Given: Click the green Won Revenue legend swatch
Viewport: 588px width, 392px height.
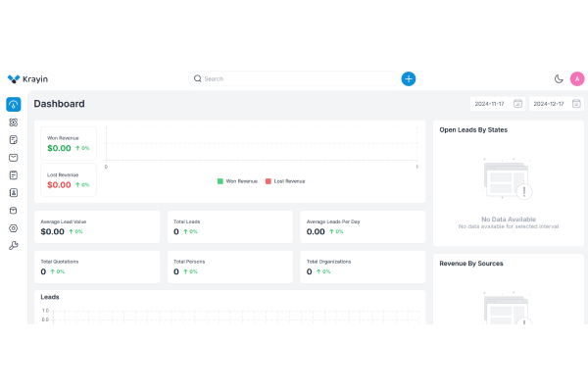Looking at the screenshot, I should (x=220, y=181).
